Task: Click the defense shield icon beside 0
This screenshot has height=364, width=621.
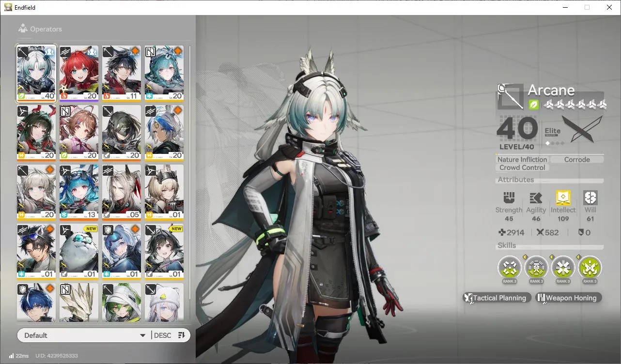Action: (581, 233)
